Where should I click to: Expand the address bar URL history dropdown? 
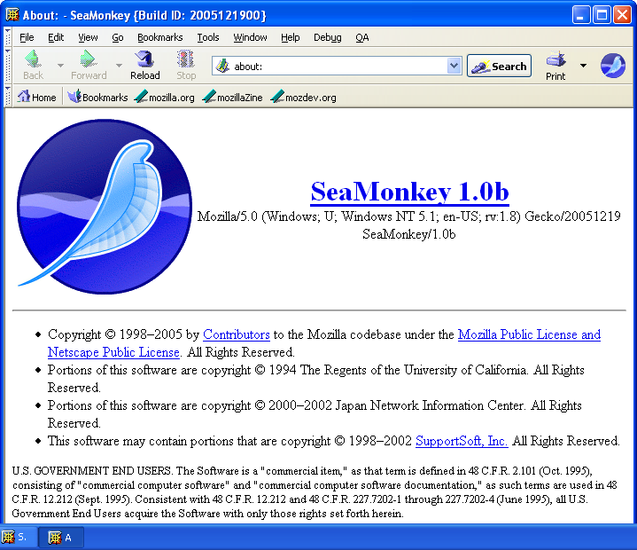[x=454, y=66]
